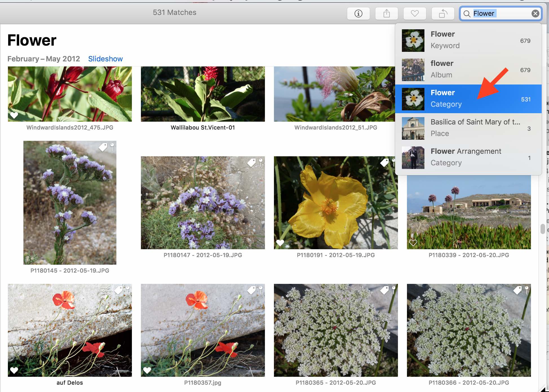
Task: Click the Share toolbar icon
Action: (x=386, y=14)
